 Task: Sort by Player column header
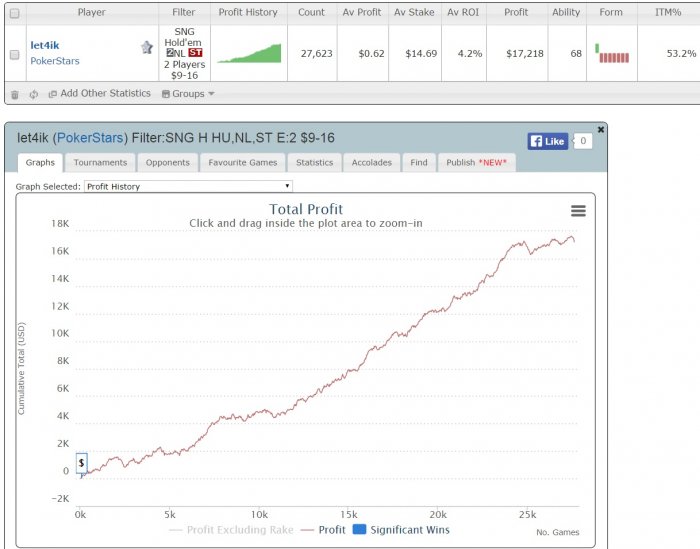pos(92,12)
